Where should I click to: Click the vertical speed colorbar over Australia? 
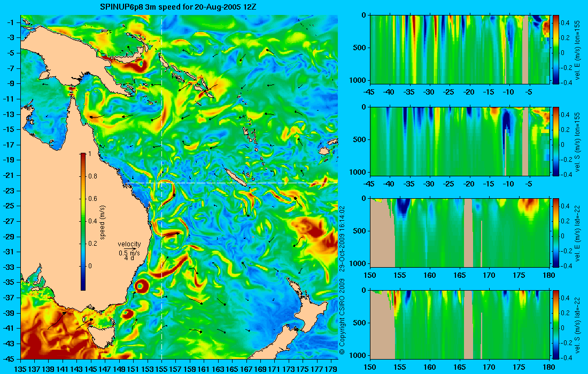click(83, 222)
